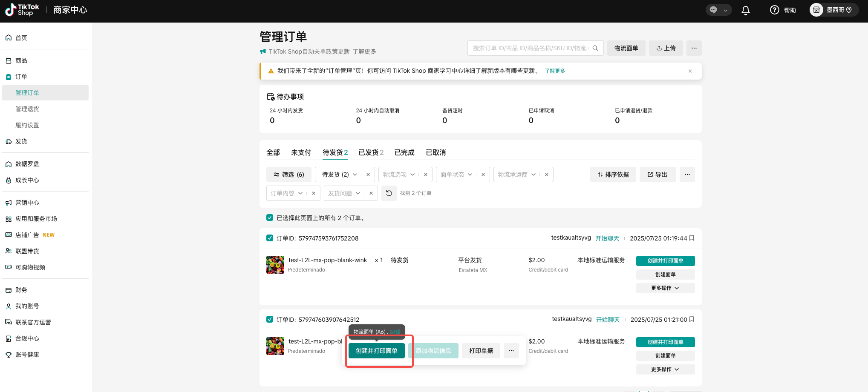Reset filters with the refresh icon
The image size is (868, 392).
click(389, 193)
